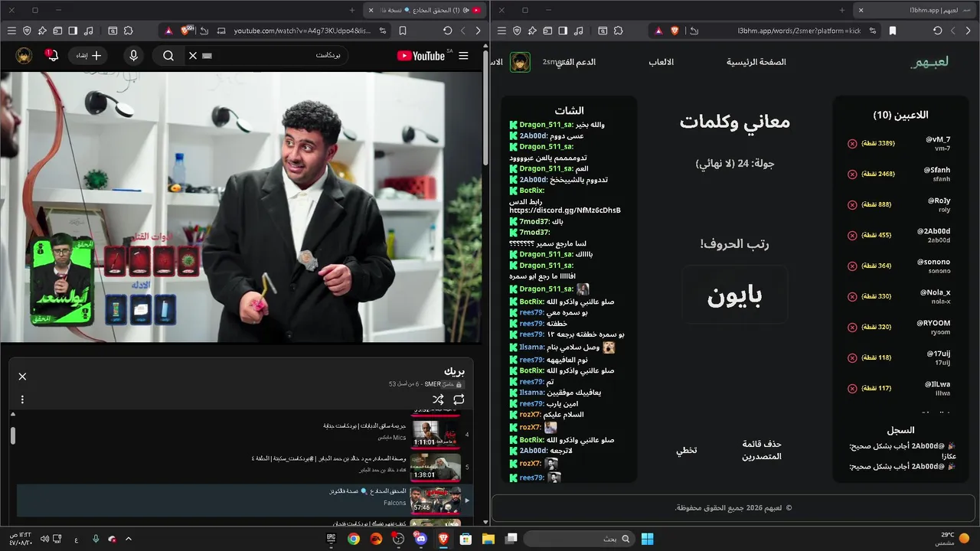Select the currently playing 57:46 video thumbnail
Screen dimensions: 980x551
tap(436, 500)
